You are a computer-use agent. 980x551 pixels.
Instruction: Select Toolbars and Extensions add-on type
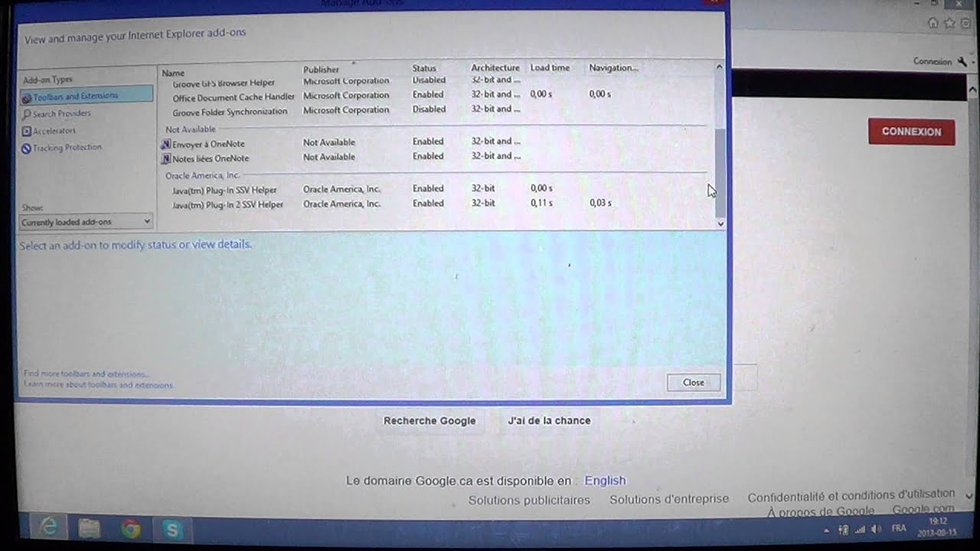click(86, 96)
